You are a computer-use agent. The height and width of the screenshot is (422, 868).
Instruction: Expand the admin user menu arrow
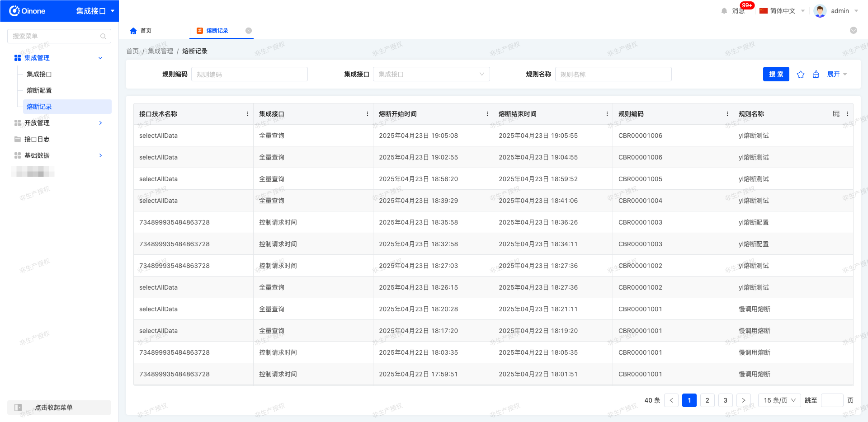coord(856,11)
